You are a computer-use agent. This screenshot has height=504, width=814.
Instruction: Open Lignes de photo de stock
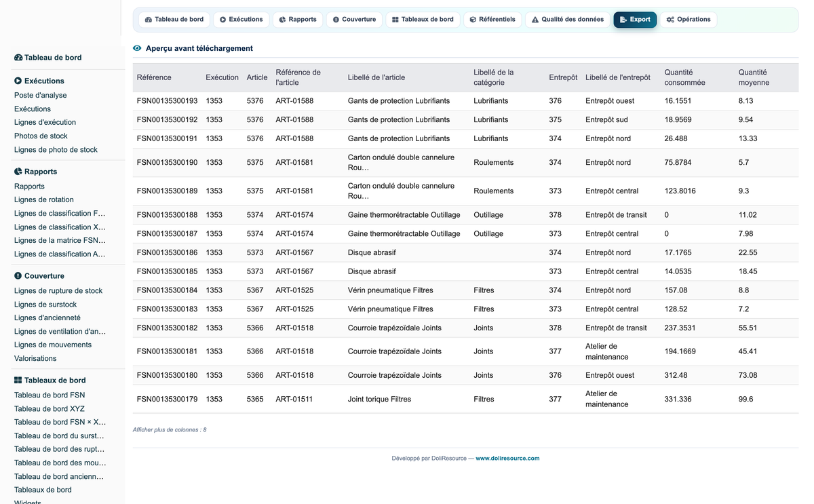tap(56, 150)
